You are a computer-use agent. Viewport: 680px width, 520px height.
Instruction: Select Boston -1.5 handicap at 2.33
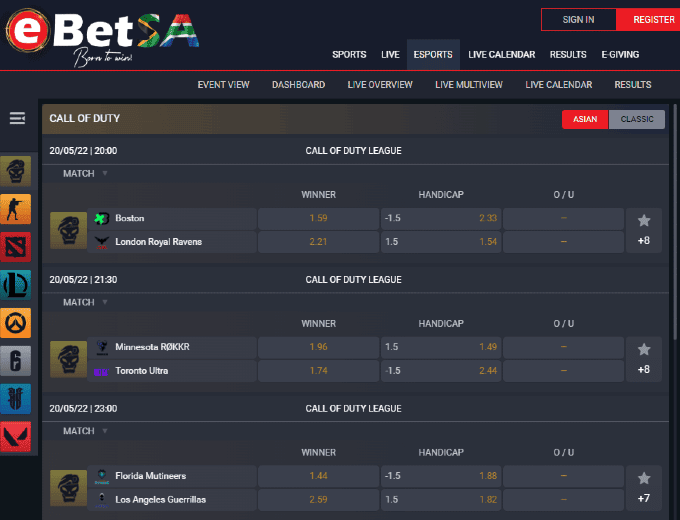point(441,218)
